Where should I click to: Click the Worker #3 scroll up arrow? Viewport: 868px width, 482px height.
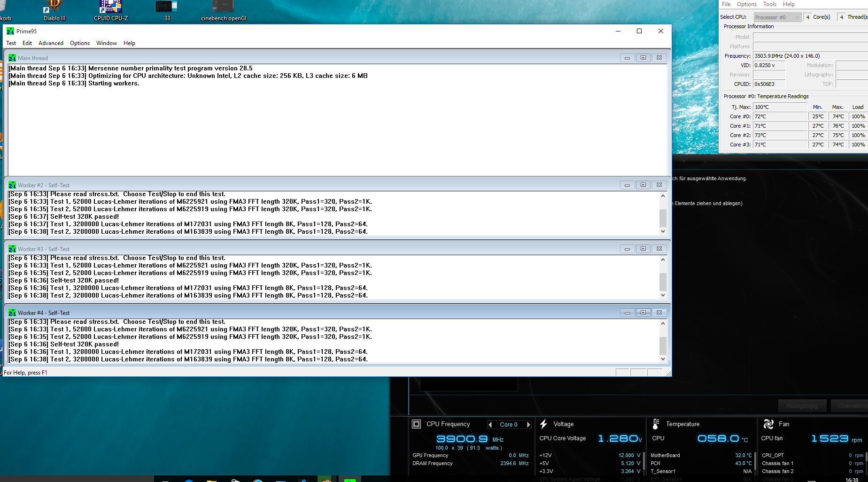pos(663,260)
